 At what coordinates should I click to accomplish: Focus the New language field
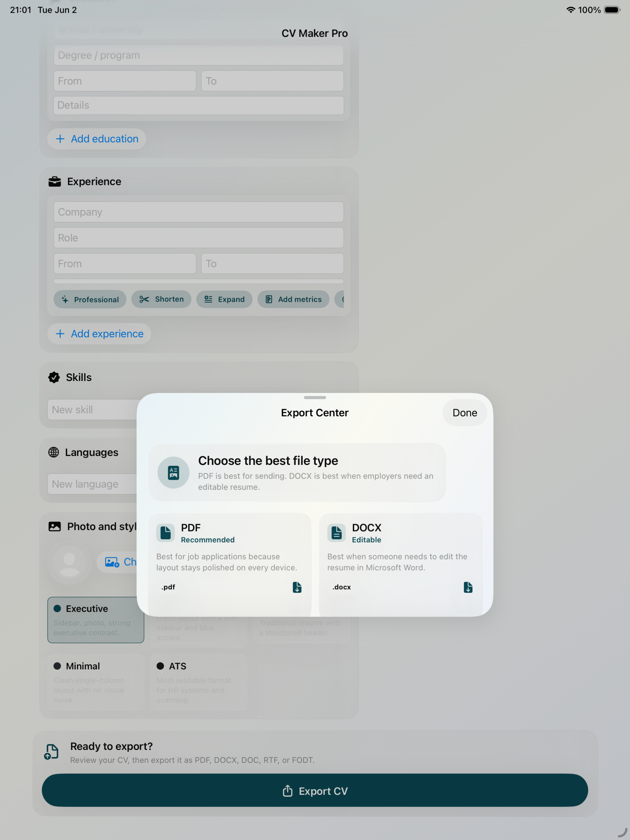92,484
